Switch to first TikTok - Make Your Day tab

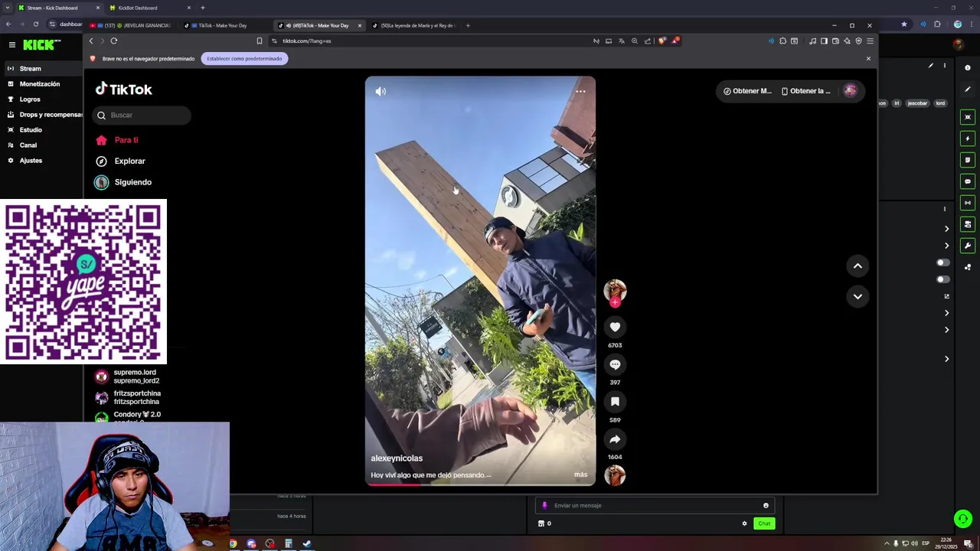coord(226,25)
